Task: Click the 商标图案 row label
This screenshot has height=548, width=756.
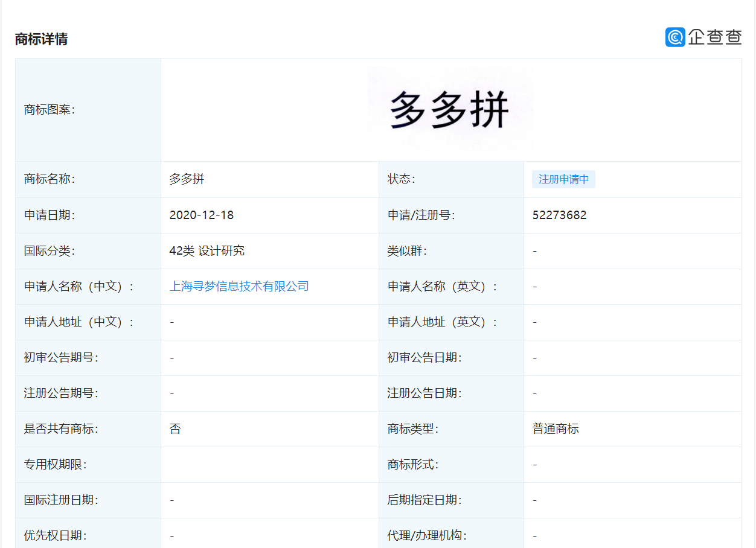Action: pyautogui.click(x=50, y=110)
